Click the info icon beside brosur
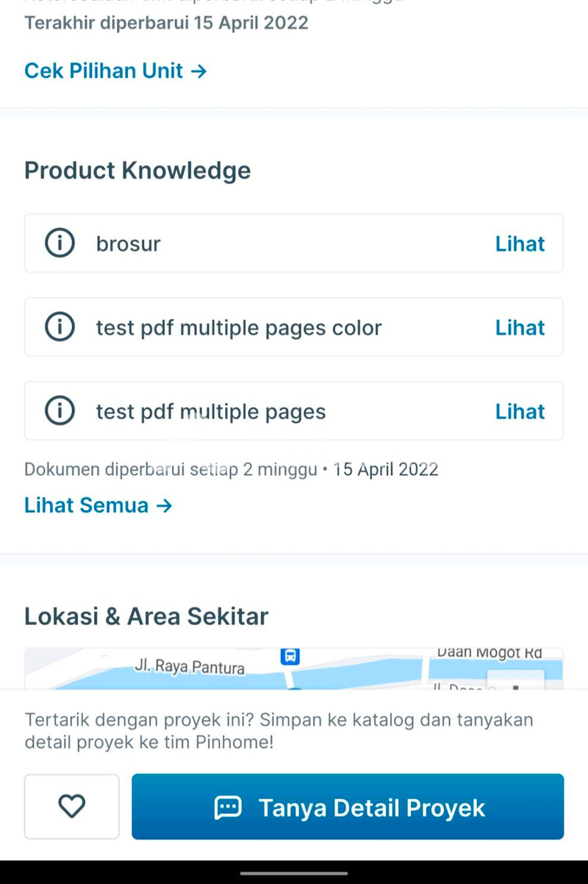The image size is (588, 884). tap(60, 243)
